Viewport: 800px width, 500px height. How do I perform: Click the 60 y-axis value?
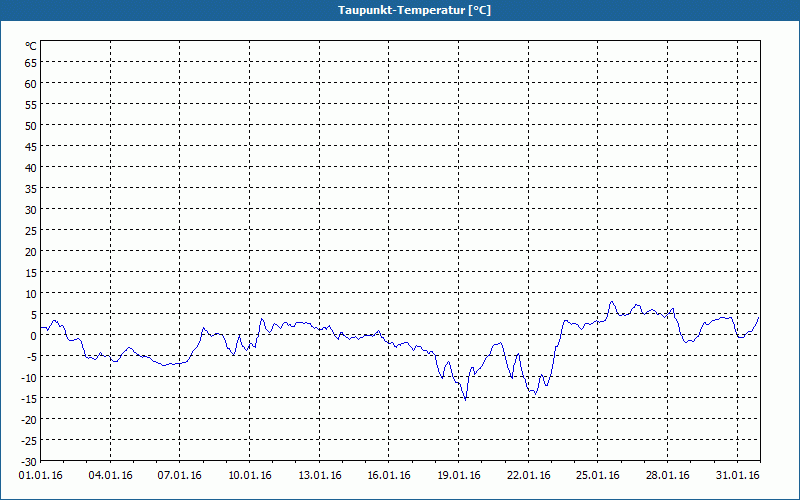tap(31, 84)
